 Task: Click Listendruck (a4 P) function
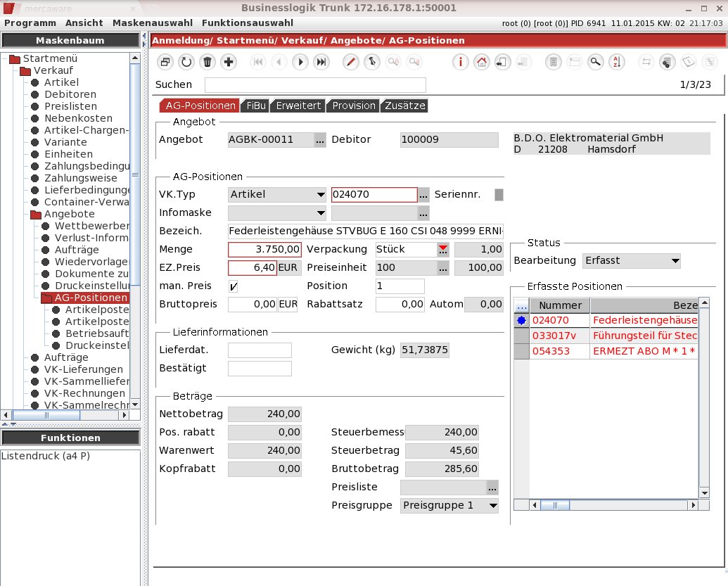click(46, 456)
